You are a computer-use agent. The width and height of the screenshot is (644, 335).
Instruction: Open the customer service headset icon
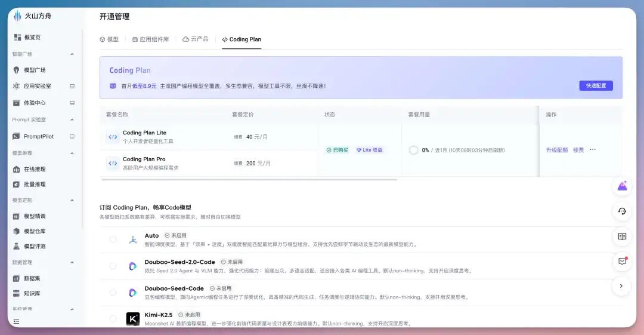[x=622, y=211]
